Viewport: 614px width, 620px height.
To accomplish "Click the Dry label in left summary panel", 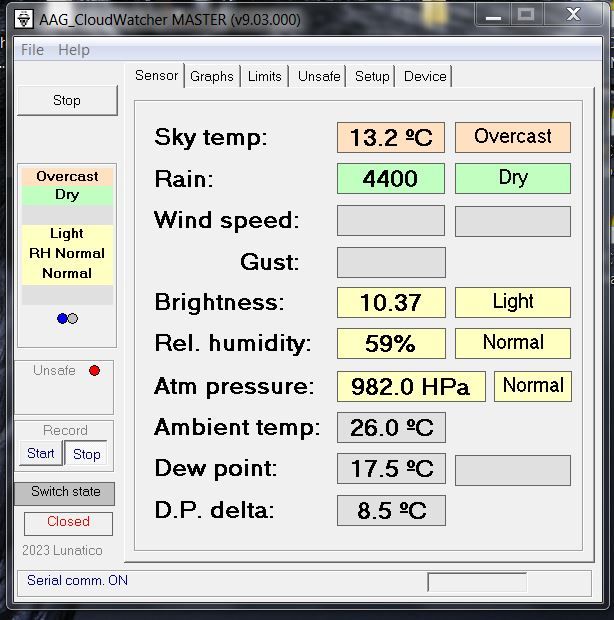I will pyautogui.click(x=67, y=195).
